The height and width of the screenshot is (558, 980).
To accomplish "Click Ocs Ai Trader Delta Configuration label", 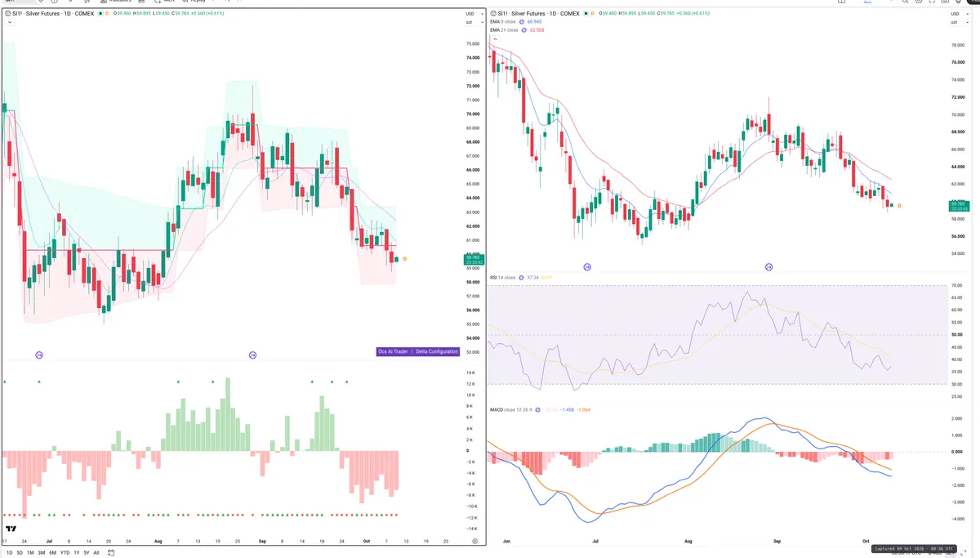I will click(x=417, y=351).
